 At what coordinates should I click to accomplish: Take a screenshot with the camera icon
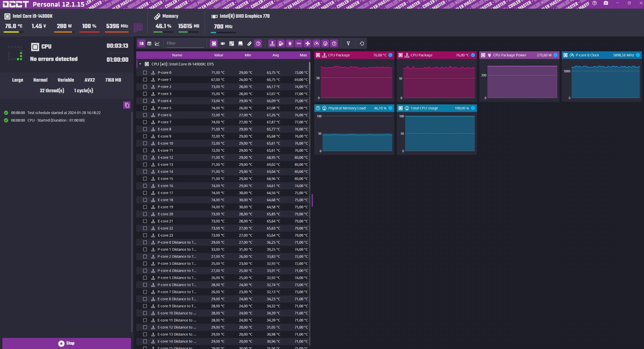(x=606, y=3)
